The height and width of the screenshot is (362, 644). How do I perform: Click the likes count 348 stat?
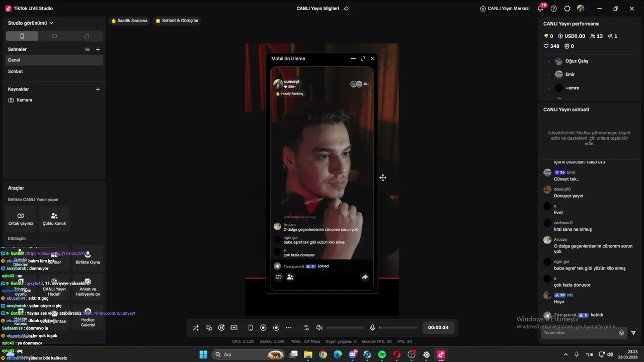pyautogui.click(x=551, y=46)
